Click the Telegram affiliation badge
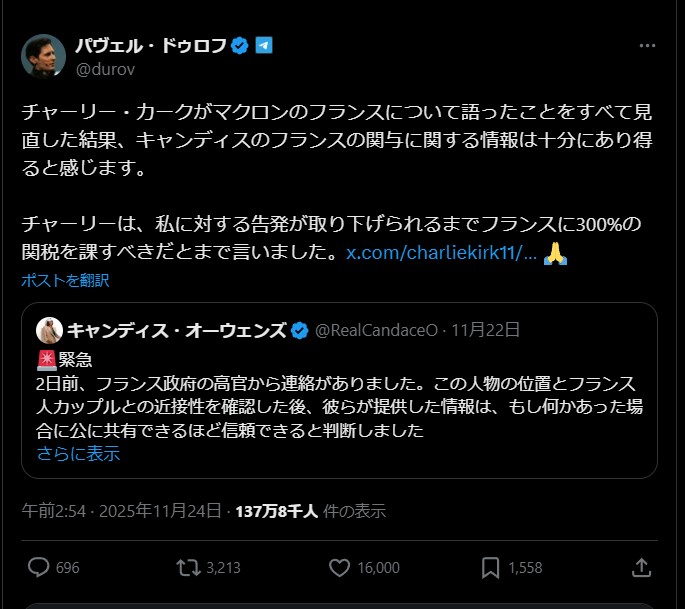The width and height of the screenshot is (685, 609). point(264,46)
